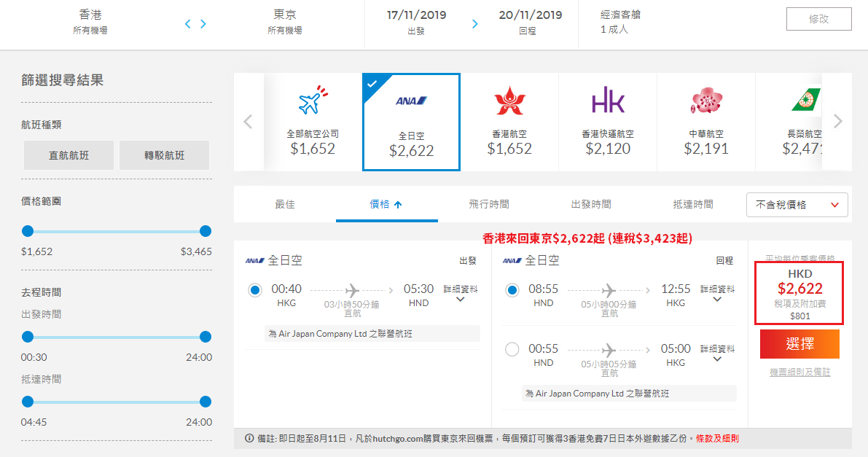Switch to the 價格 sort tab

tap(387, 204)
